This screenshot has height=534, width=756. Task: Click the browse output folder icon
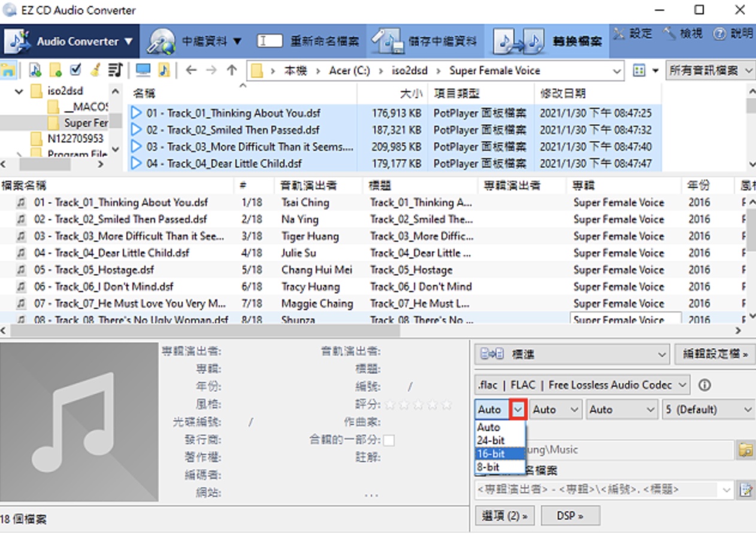point(745,450)
